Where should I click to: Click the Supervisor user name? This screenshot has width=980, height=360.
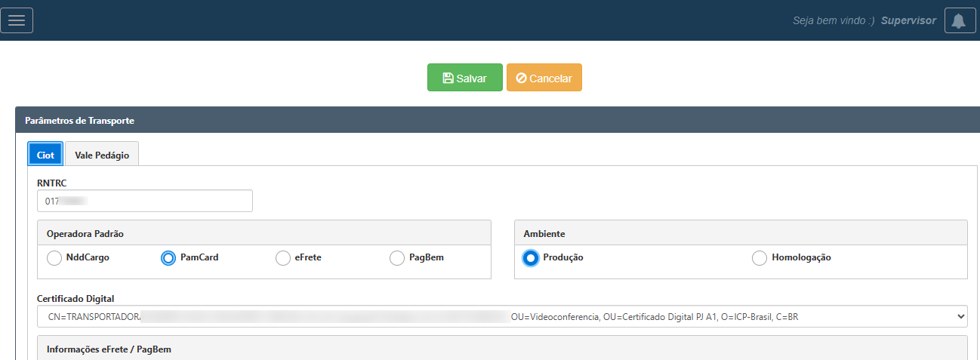pyautogui.click(x=908, y=20)
